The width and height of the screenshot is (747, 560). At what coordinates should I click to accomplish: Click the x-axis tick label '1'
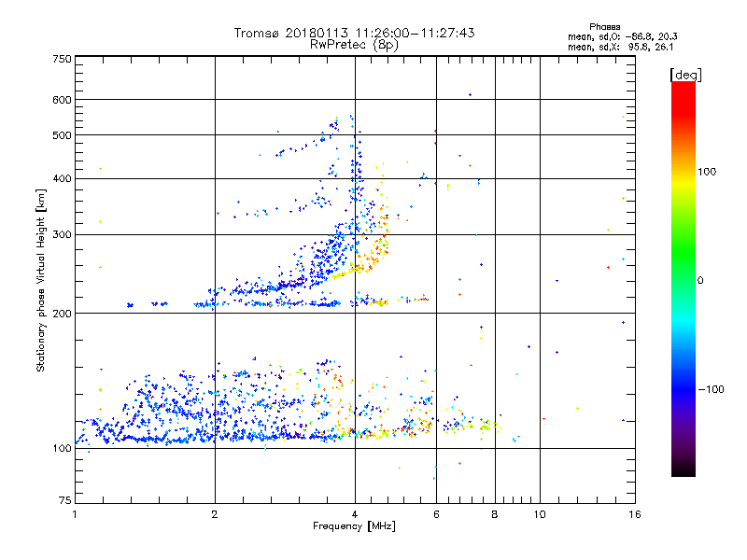[x=75, y=514]
